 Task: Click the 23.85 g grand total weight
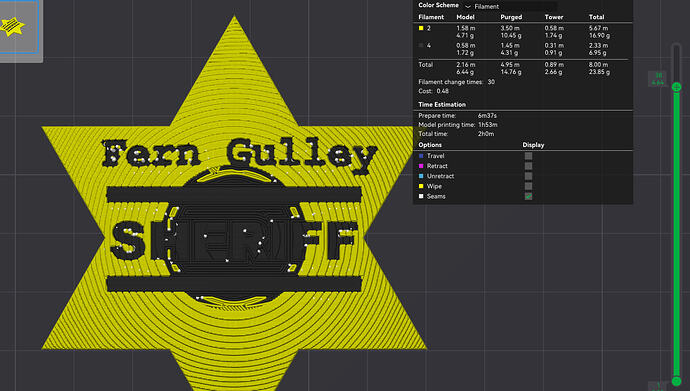pyautogui.click(x=599, y=72)
